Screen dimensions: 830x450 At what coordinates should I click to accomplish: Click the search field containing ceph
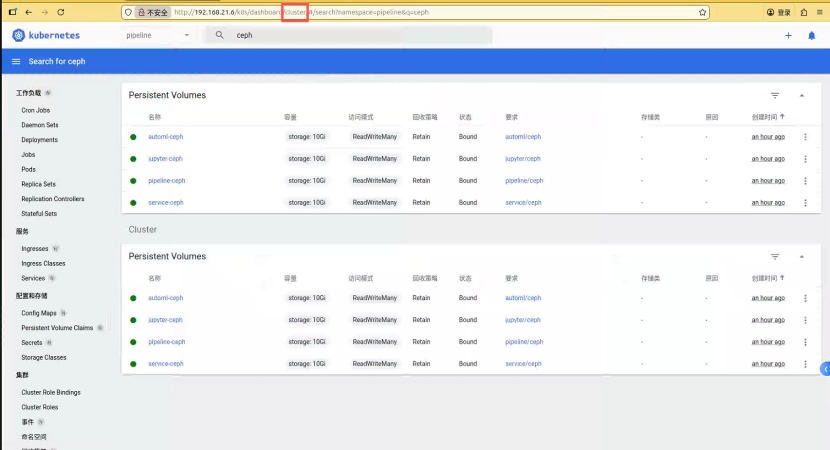pos(349,35)
